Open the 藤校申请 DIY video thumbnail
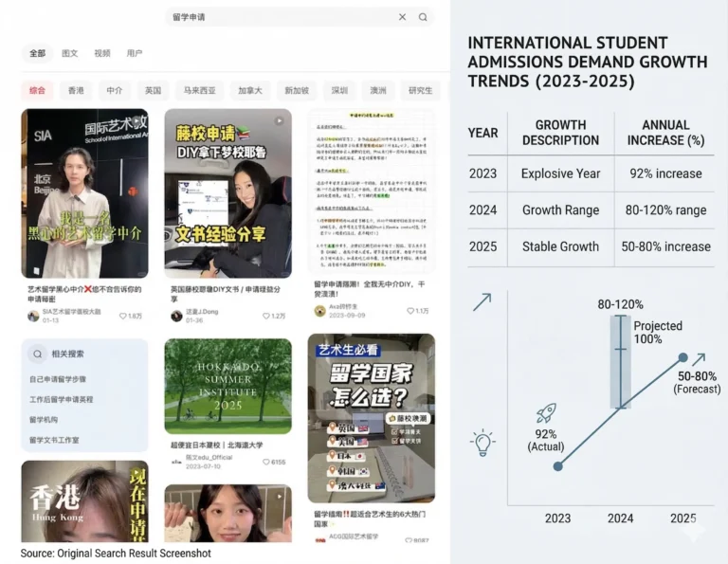Image resolution: width=728 pixels, height=564 pixels. pos(227,193)
